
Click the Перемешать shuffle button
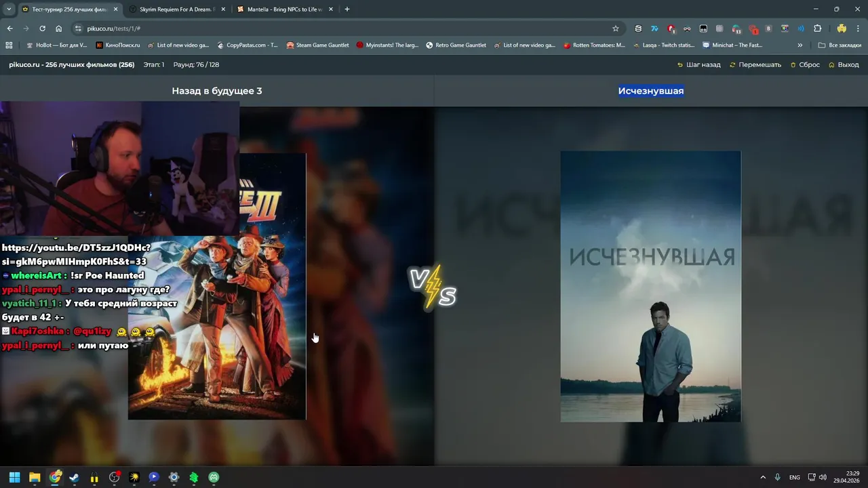tap(755, 64)
